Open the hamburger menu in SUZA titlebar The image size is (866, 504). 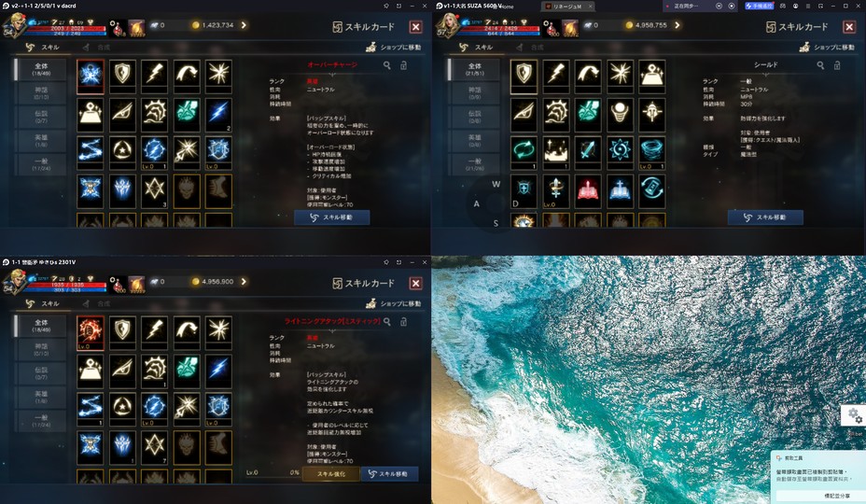click(808, 7)
